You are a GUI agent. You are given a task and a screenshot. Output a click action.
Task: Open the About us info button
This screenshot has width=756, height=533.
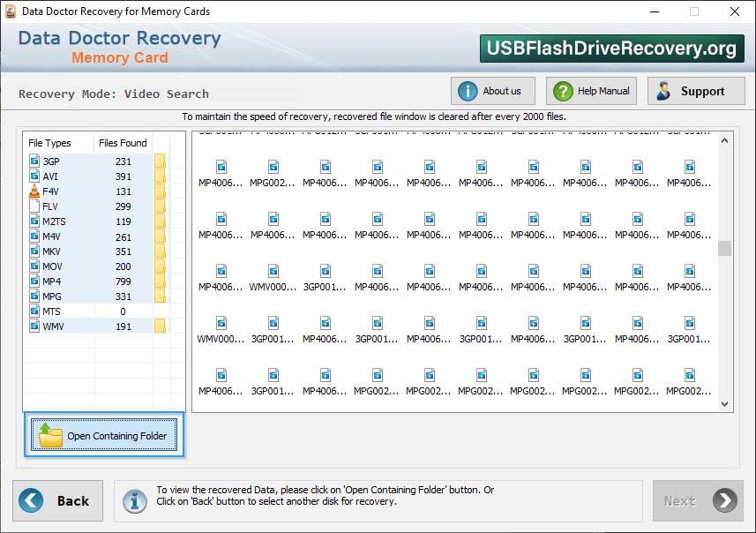493,91
